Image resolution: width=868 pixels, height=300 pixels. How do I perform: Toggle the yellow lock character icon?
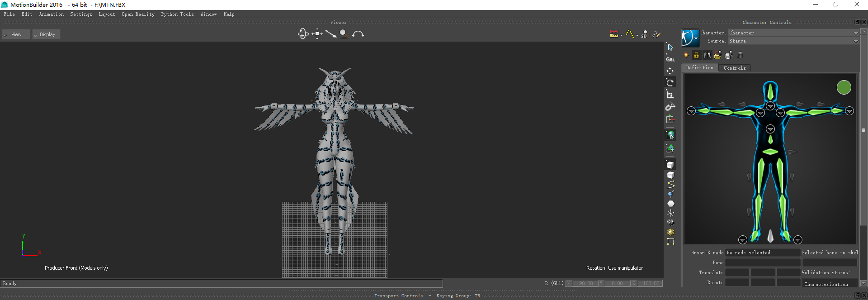(696, 55)
